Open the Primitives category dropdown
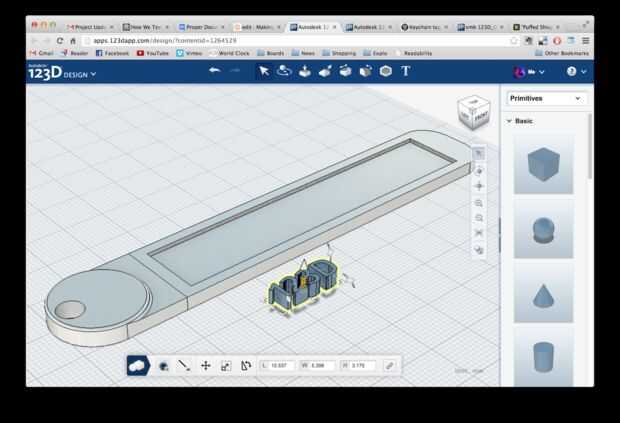The width and height of the screenshot is (620, 423). coord(545,99)
